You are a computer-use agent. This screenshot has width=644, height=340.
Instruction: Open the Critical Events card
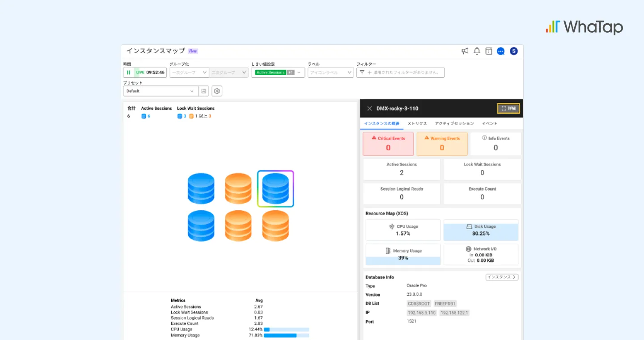click(388, 144)
